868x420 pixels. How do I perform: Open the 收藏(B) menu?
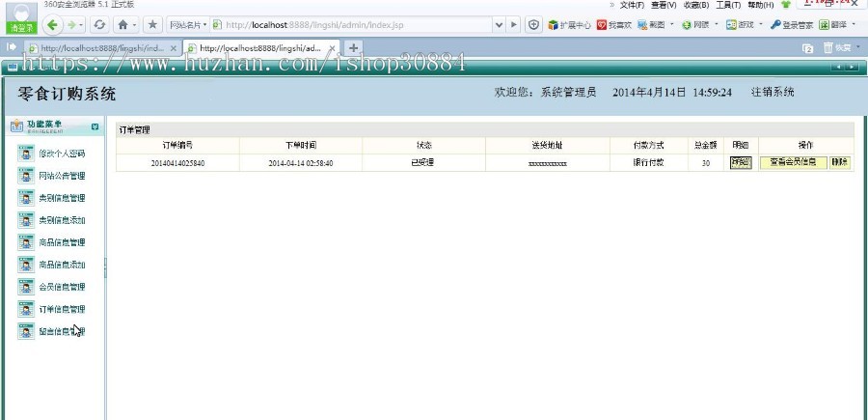696,5
